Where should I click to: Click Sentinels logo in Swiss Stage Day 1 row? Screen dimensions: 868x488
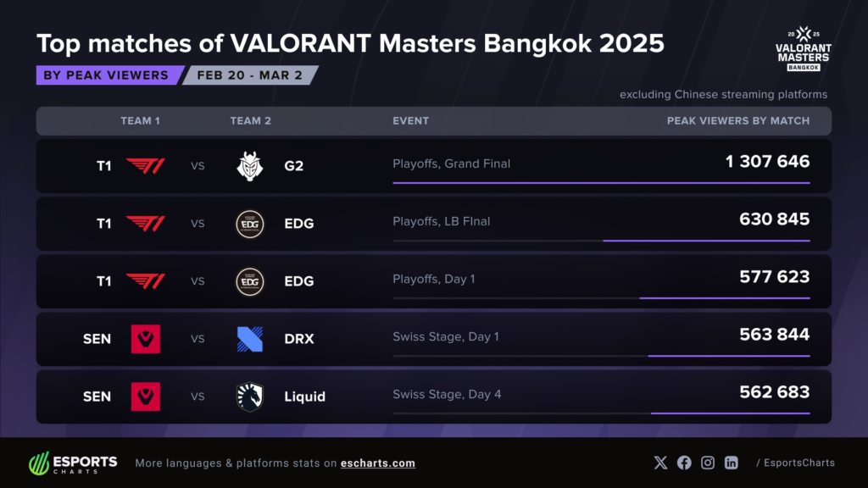pos(146,339)
